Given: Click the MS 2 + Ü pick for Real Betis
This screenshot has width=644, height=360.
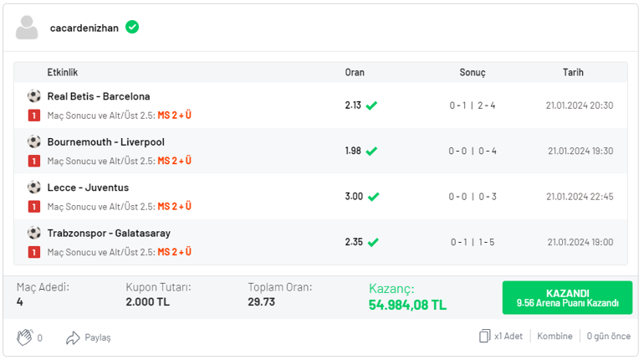Looking at the screenshot, I should tap(175, 116).
